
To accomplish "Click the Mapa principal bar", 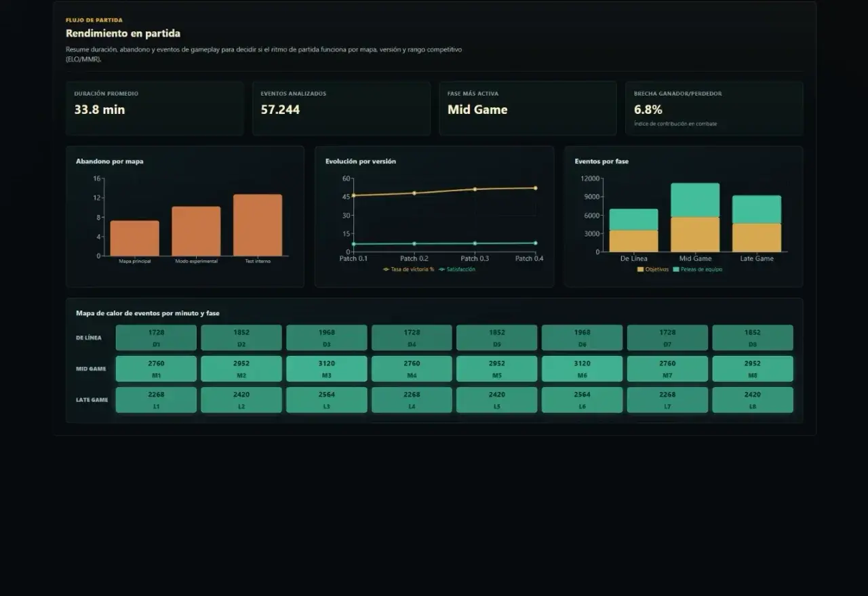I will pos(135,238).
